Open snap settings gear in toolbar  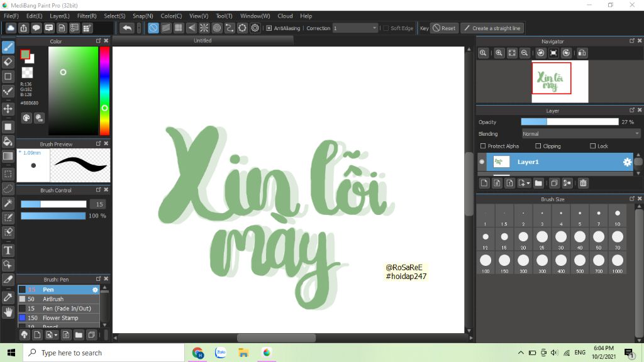[x=255, y=28]
